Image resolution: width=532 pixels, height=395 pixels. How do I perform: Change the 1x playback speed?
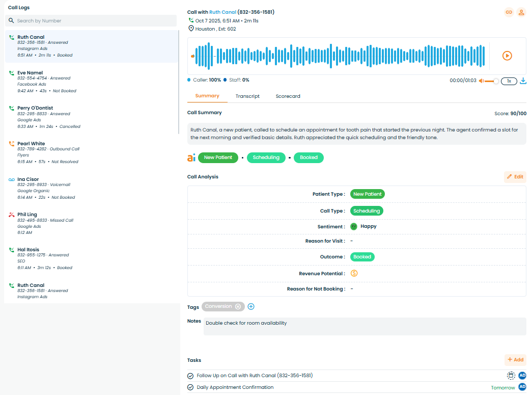(x=509, y=81)
